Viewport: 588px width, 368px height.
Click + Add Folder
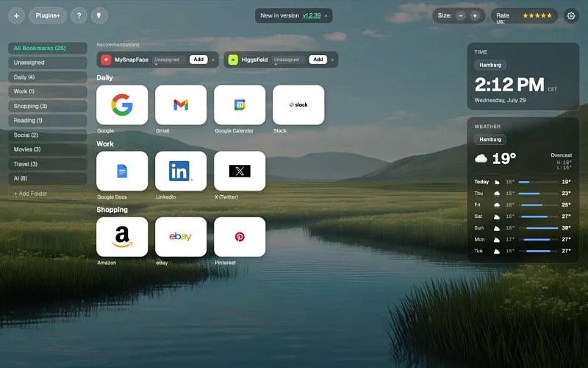48,194
